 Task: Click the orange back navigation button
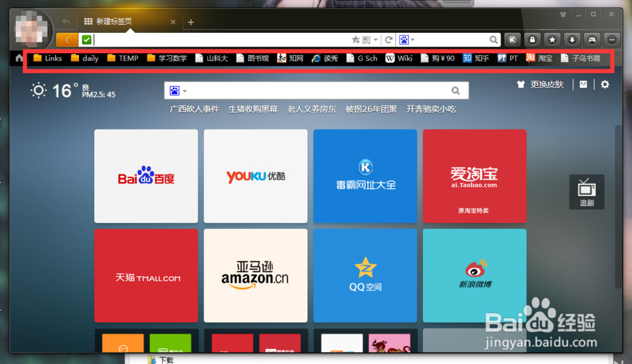tap(67, 40)
